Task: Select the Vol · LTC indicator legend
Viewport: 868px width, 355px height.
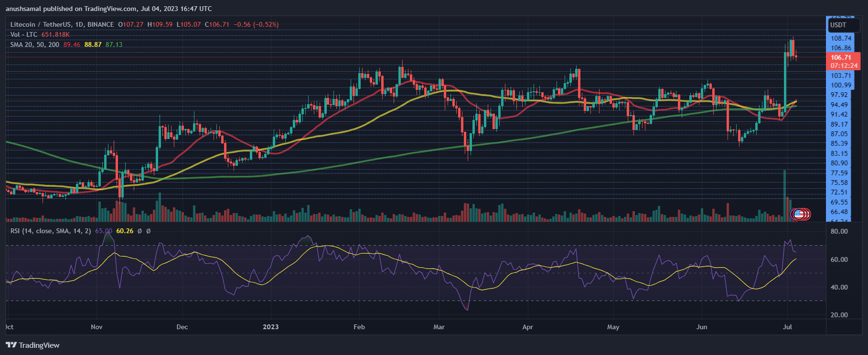Action: click(x=24, y=34)
